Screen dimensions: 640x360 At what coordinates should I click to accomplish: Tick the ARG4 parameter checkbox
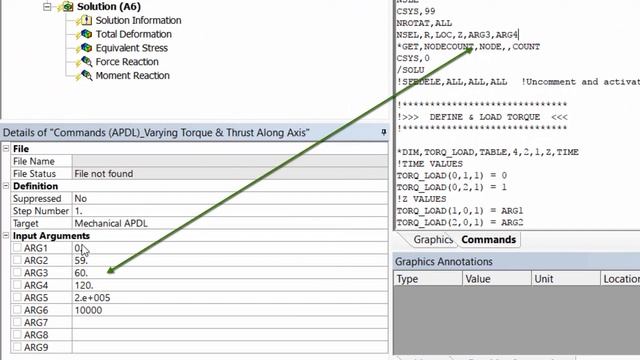pyautogui.click(x=17, y=285)
